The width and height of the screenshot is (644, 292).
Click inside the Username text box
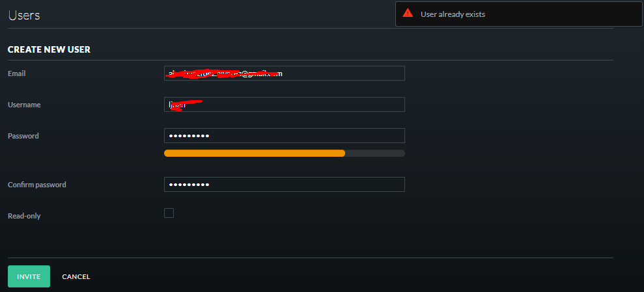click(x=284, y=104)
